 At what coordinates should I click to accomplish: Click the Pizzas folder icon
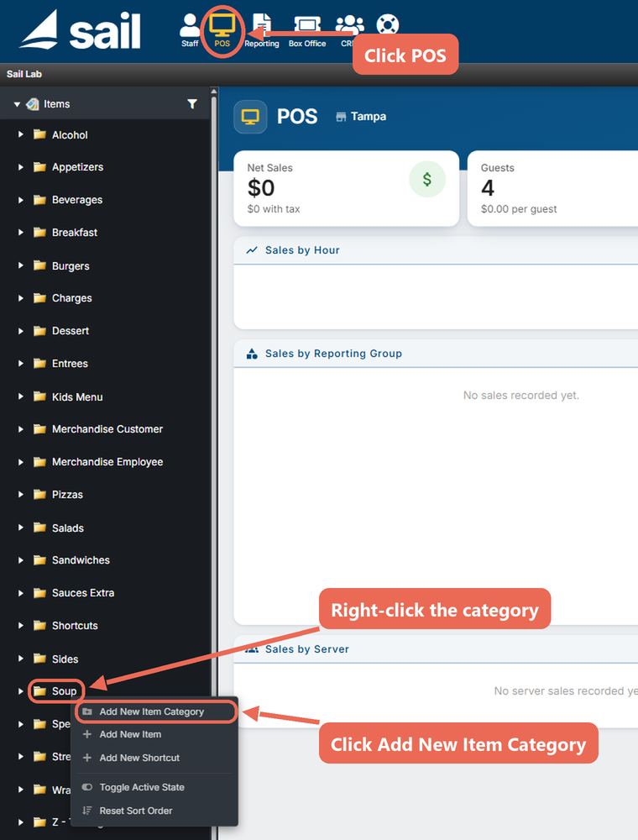(39, 495)
